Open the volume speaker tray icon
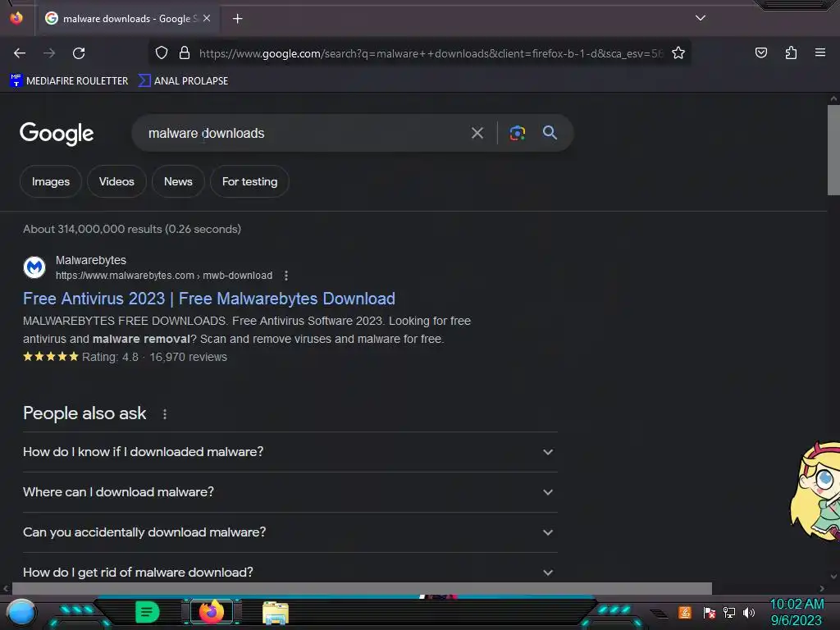The width and height of the screenshot is (840, 630). (749, 612)
